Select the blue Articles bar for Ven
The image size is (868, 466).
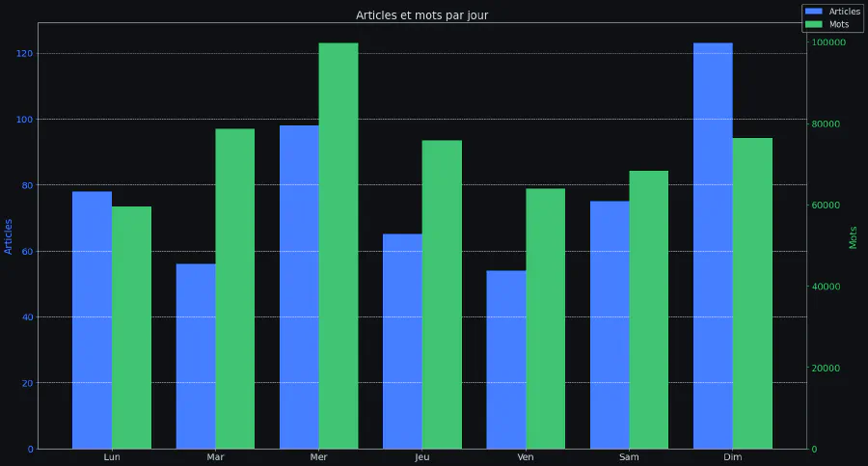click(x=506, y=359)
